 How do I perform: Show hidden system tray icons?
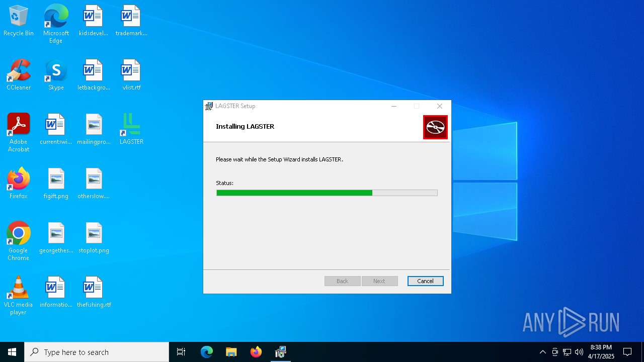(x=542, y=352)
